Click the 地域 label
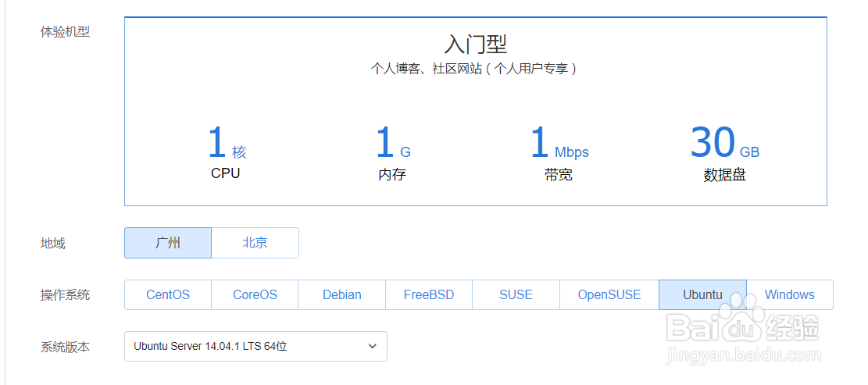 (52, 244)
